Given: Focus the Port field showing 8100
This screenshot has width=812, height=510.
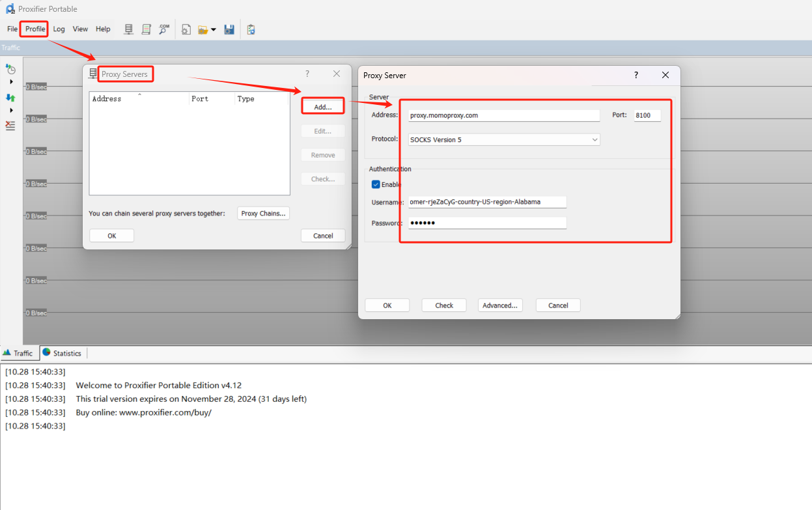Looking at the screenshot, I should click(647, 115).
